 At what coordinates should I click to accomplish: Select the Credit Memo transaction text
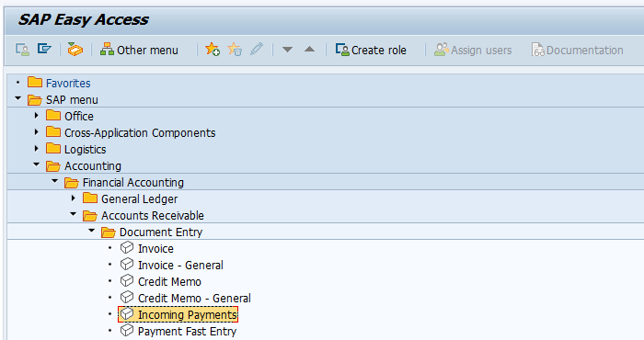pos(169,282)
